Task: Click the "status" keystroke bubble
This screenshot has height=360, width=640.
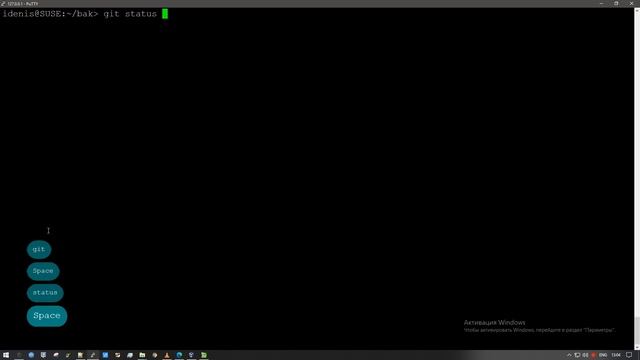Action: pyautogui.click(x=45, y=293)
